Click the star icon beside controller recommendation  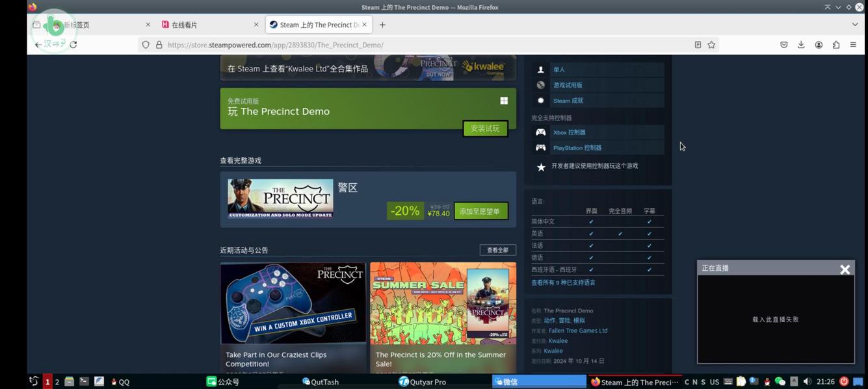click(x=540, y=166)
